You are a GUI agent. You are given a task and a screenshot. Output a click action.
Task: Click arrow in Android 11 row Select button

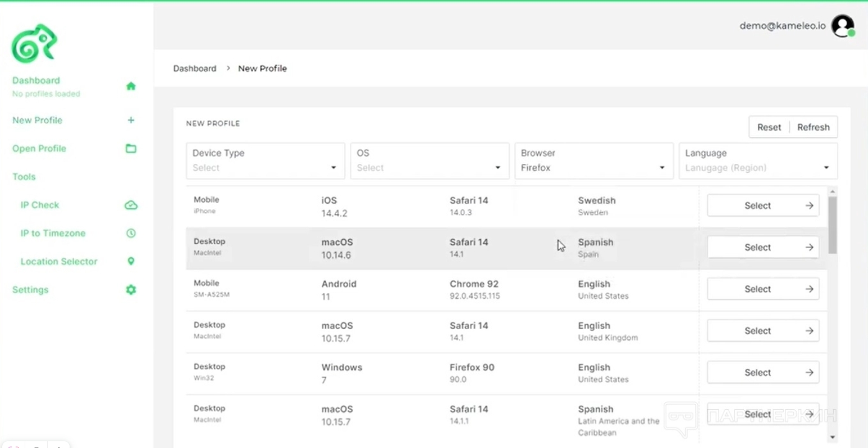coord(809,289)
